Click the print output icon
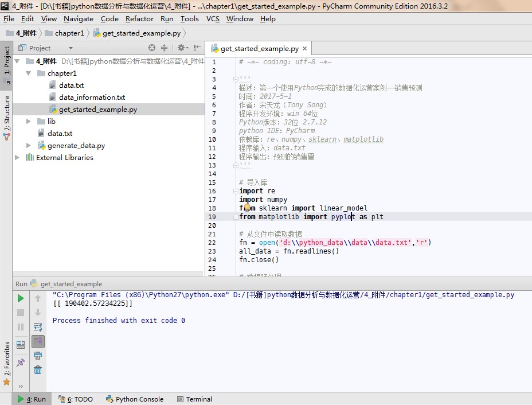Viewport: 532px width, 405px height. click(38, 356)
